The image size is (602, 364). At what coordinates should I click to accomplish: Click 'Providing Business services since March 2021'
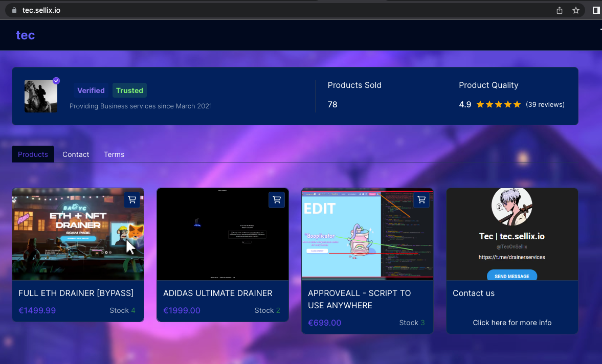[141, 106]
